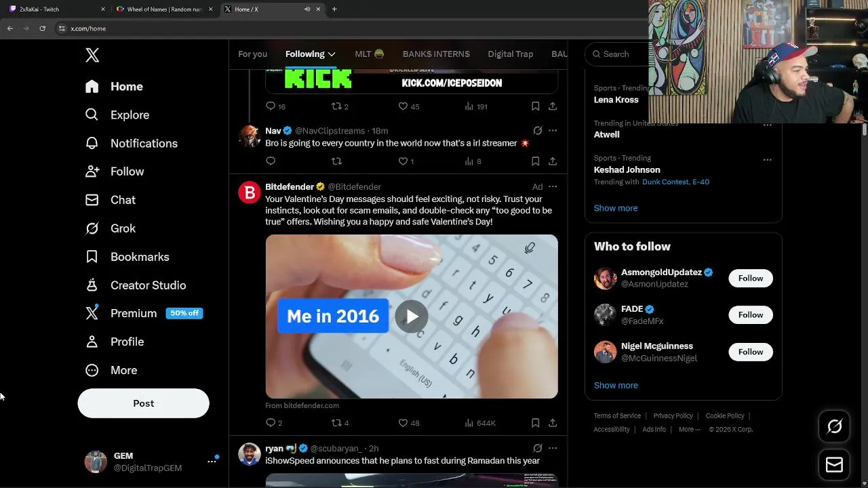
Task: Open options for Keshad Johnson trend
Action: click(767, 160)
